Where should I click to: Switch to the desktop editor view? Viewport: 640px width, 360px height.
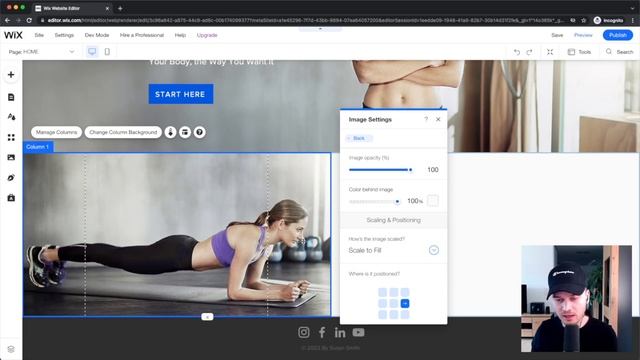click(x=92, y=52)
